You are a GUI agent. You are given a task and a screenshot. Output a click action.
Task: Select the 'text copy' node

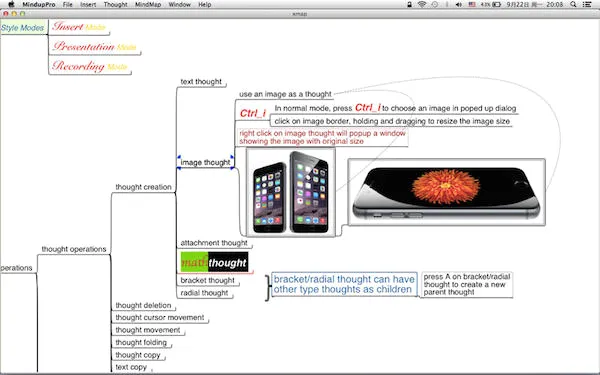pos(131,367)
